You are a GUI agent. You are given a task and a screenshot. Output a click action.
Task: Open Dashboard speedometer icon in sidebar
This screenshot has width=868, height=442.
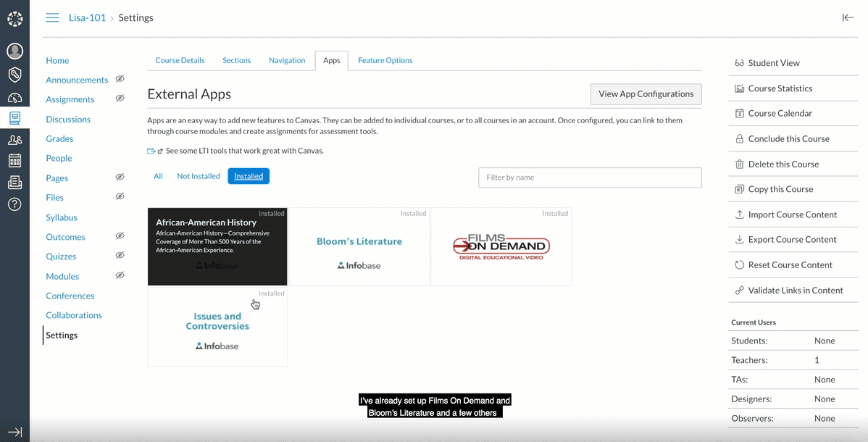coord(15,98)
